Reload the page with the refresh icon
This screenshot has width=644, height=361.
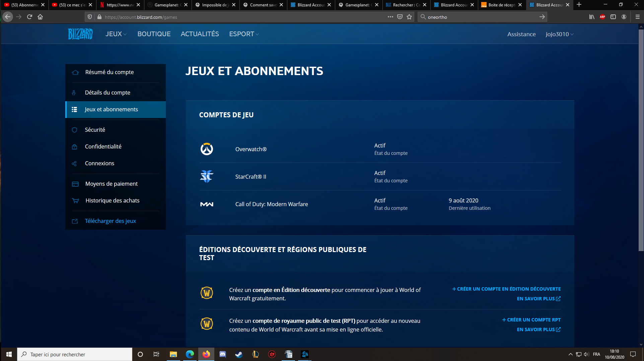click(x=29, y=17)
